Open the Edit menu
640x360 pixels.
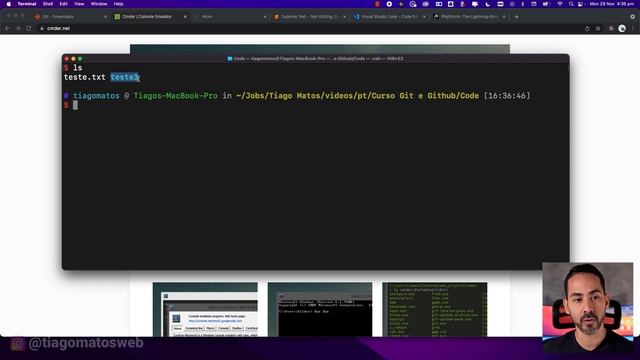coord(63,4)
